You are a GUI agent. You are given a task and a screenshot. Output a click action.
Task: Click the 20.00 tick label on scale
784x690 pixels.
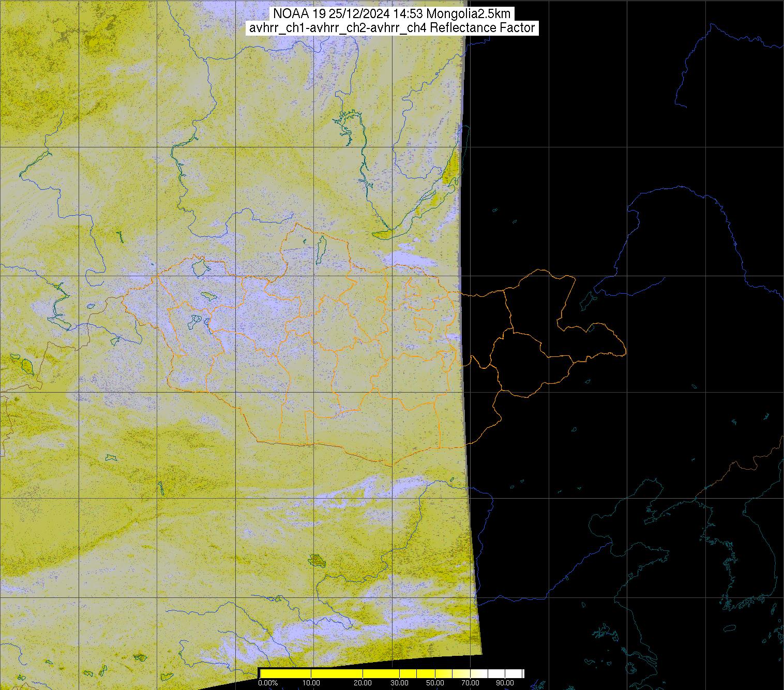point(363,683)
